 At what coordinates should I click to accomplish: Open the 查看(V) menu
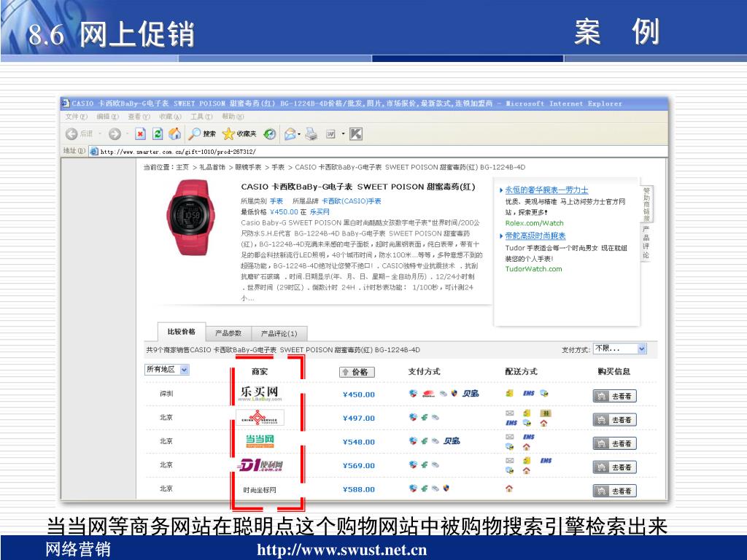[139, 117]
